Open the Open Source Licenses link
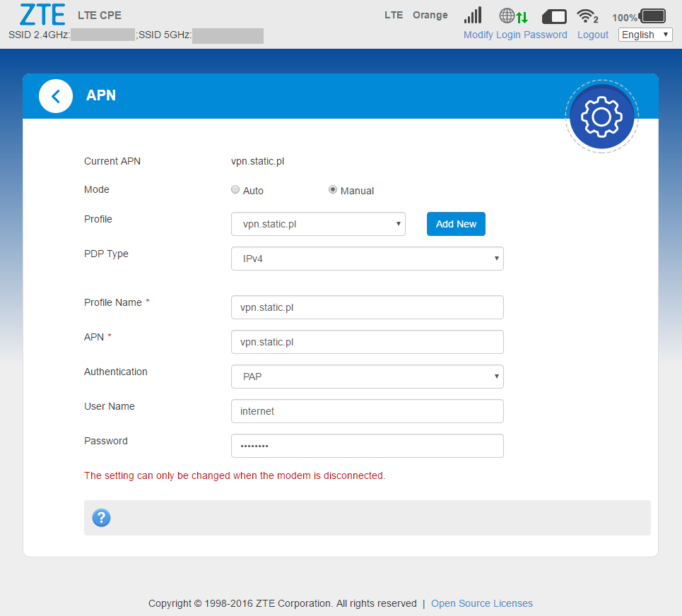Viewport: 682px width, 616px height. point(482,603)
